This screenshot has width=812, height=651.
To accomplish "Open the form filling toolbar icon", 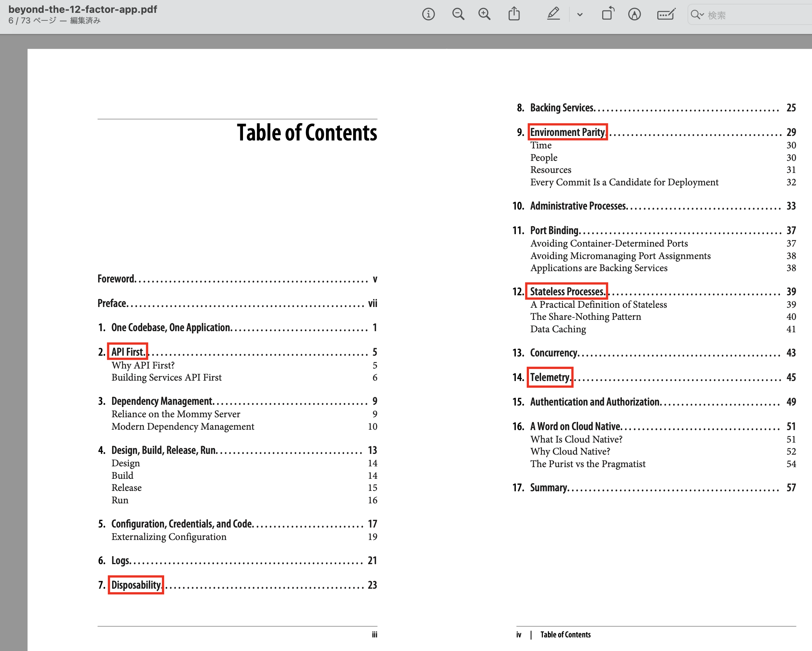I will coord(666,14).
